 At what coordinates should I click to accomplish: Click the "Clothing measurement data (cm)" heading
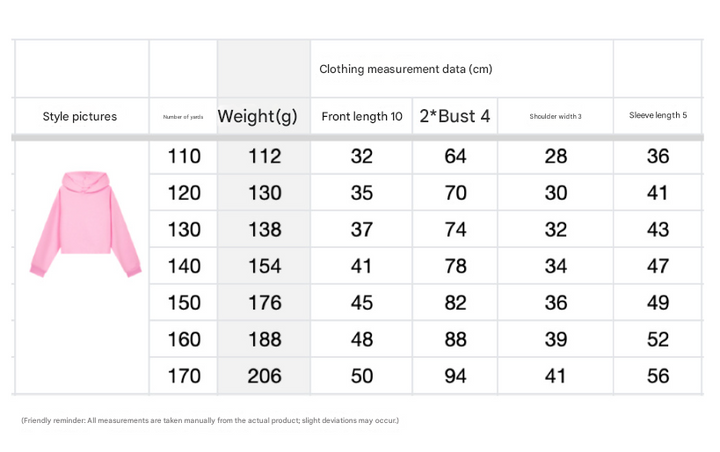[x=406, y=69]
